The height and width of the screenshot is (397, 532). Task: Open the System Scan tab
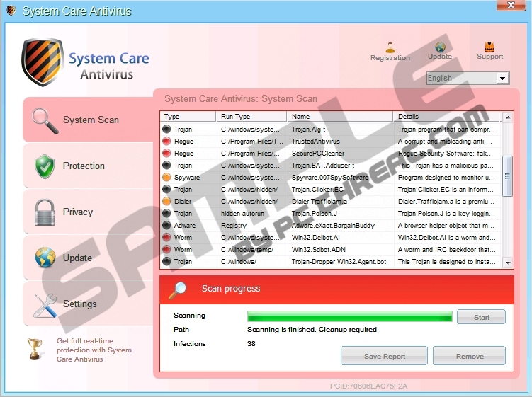pos(89,120)
